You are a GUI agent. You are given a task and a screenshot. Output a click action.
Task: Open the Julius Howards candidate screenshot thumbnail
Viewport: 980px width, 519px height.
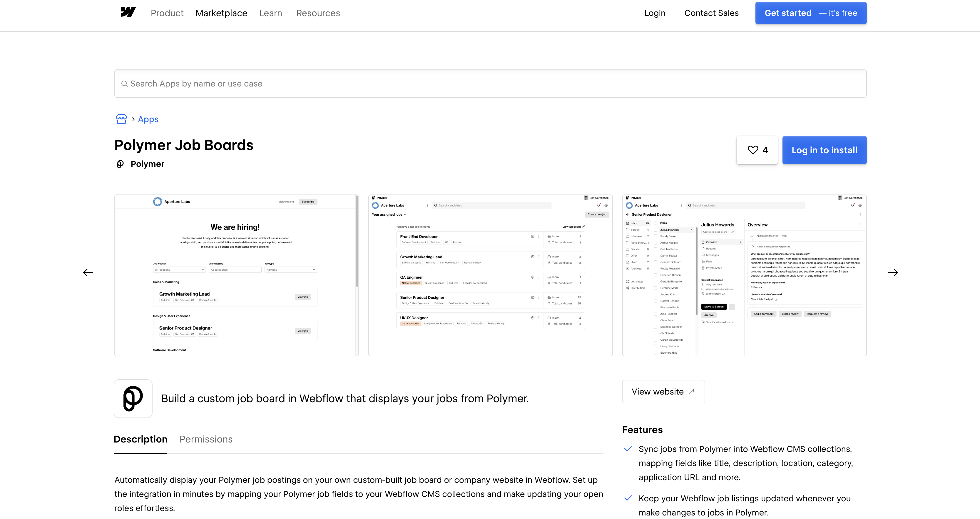point(744,275)
